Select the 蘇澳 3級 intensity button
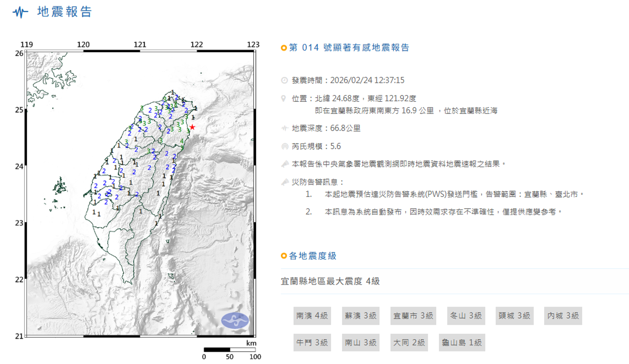Screen dimensions: 629x364 [360, 316]
